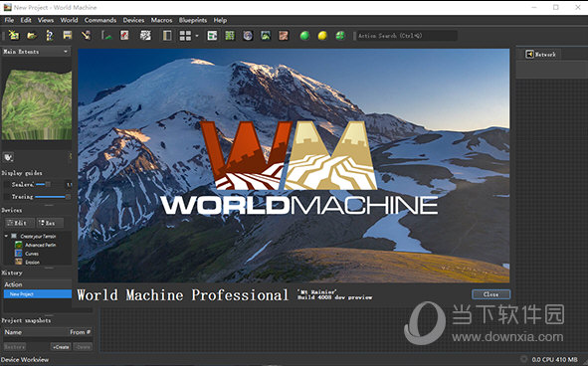Image resolution: width=588 pixels, height=366 pixels.
Task: Click the green ball build icon
Action: tap(304, 36)
